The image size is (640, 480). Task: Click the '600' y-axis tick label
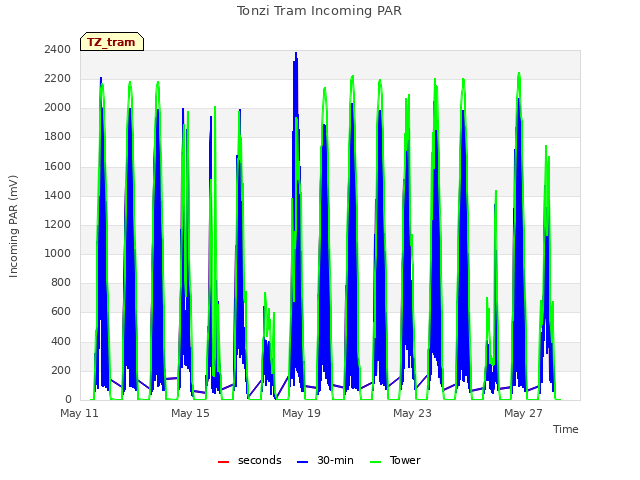tap(61, 311)
